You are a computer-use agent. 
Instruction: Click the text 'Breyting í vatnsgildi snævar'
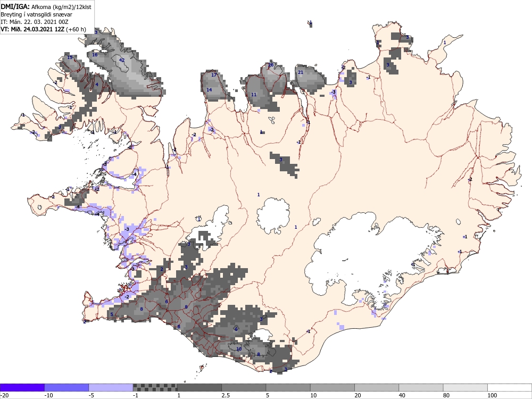pyautogui.click(x=36, y=14)
